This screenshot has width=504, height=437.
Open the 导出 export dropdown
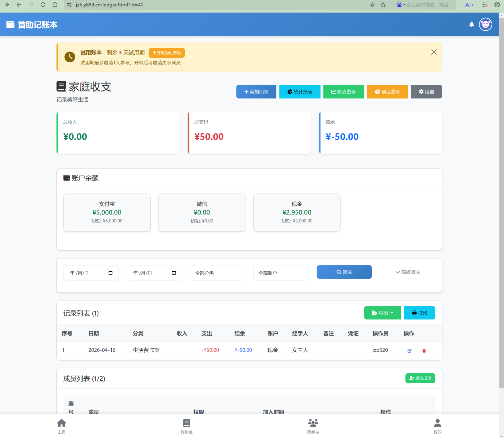pyautogui.click(x=382, y=313)
